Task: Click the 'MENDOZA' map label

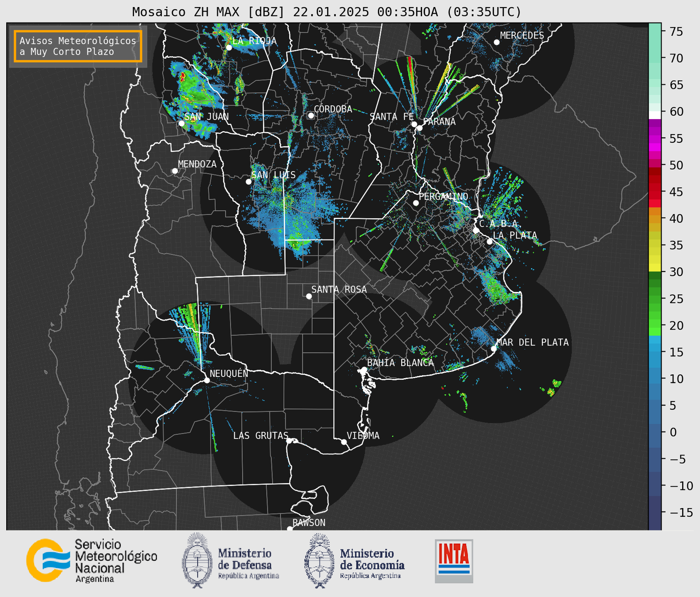Action: [197, 164]
